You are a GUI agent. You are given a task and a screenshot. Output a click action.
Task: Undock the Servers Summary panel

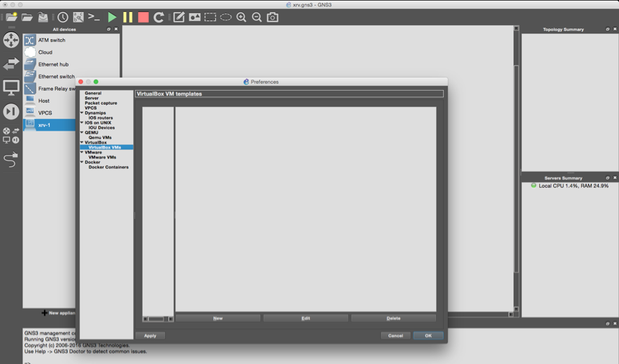[x=608, y=177]
